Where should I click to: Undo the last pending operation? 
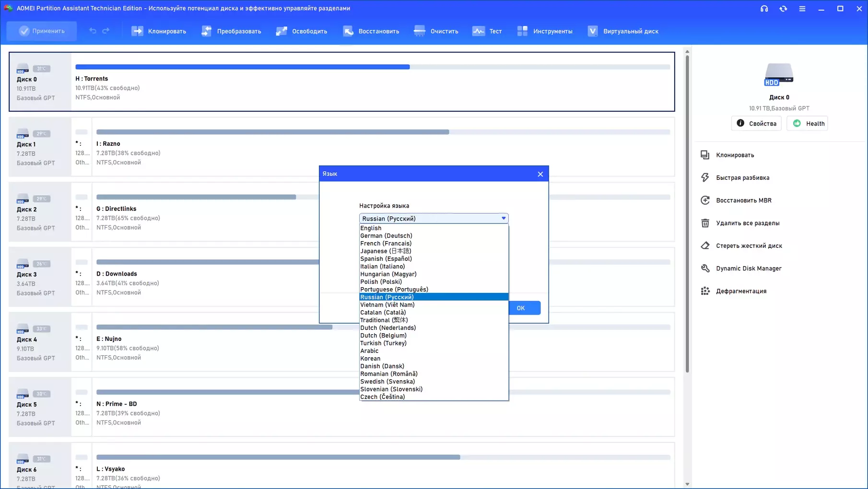click(x=93, y=31)
